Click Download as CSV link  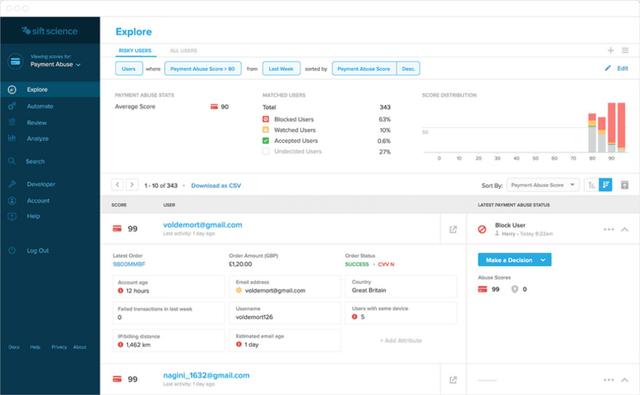(216, 185)
